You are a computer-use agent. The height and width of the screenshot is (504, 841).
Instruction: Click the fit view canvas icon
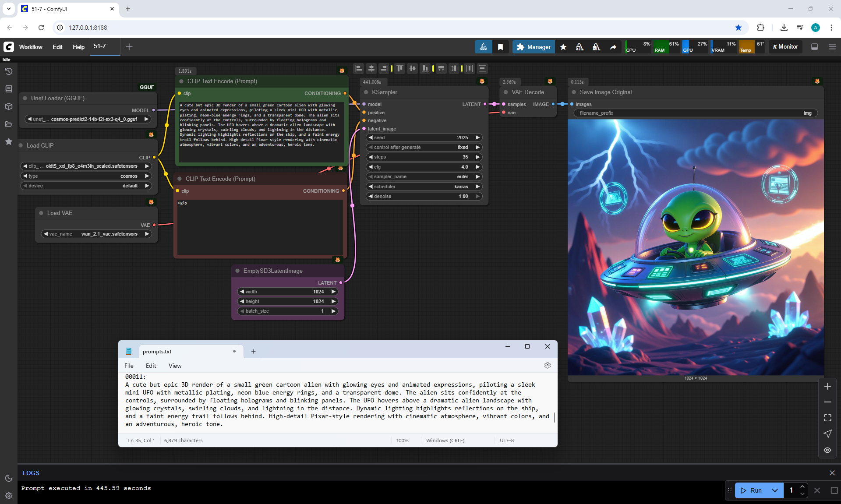tap(827, 418)
